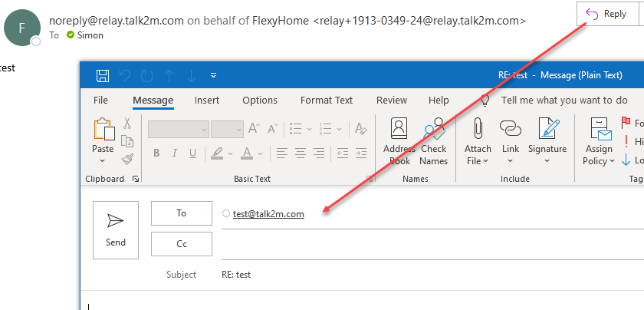Click the sender avatar with letter F
Image resolution: width=644 pixels, height=310 pixels.
(22, 28)
